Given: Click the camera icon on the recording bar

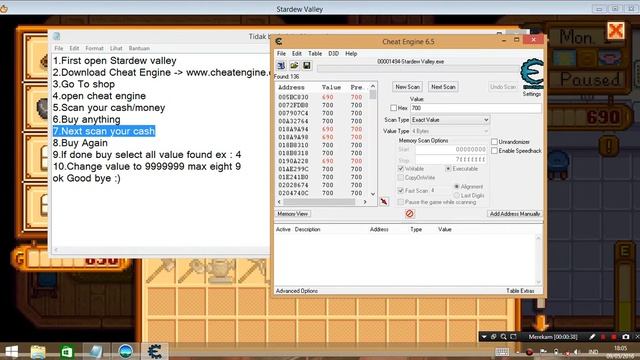Looking at the screenshot, I should (x=626, y=337).
